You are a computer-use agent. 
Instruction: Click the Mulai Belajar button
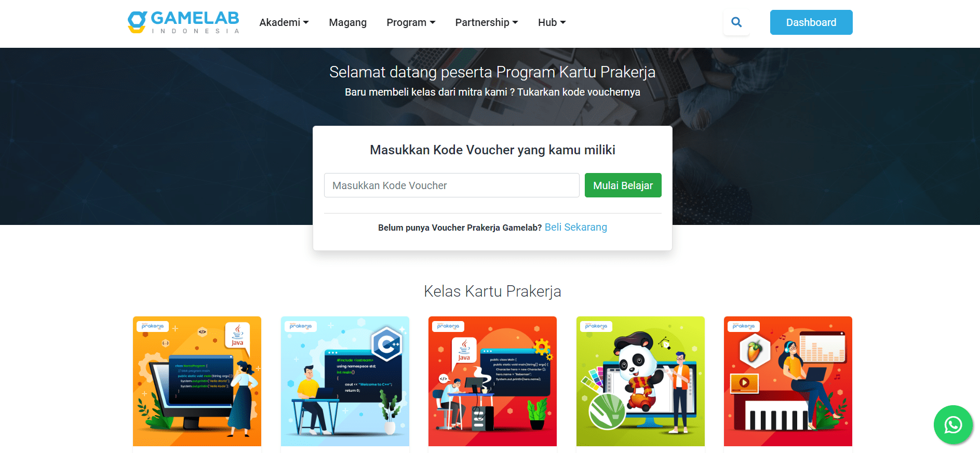click(x=623, y=185)
